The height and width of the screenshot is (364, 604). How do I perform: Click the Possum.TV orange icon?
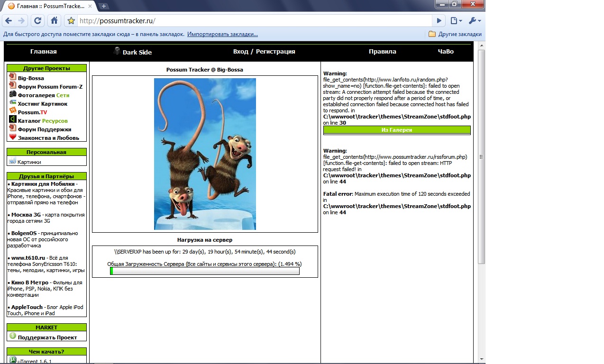(13, 110)
